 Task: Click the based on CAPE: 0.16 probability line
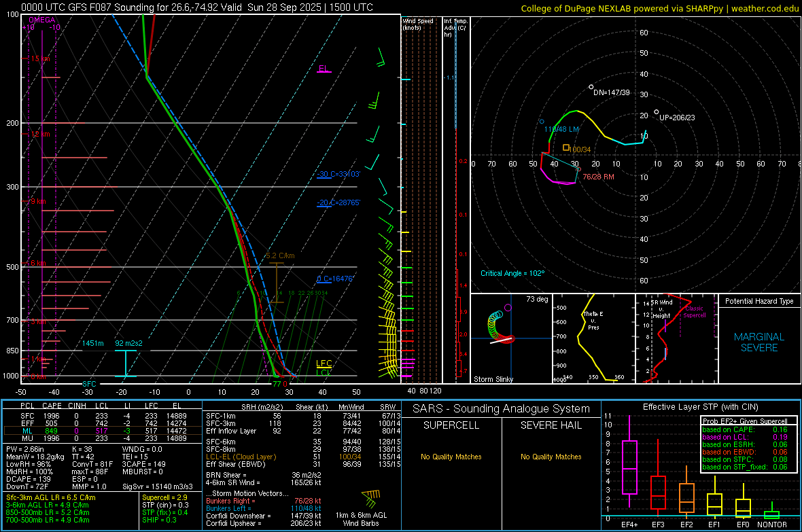coord(745,429)
